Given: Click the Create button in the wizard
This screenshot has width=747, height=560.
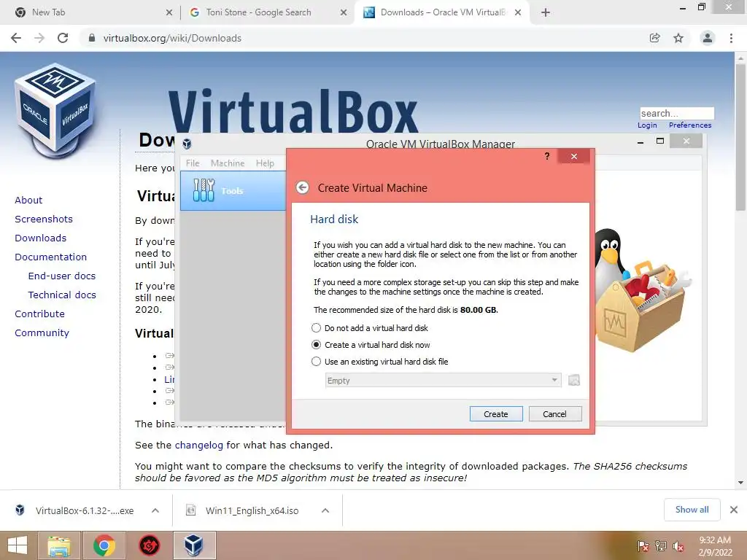Looking at the screenshot, I should pyautogui.click(x=496, y=414).
